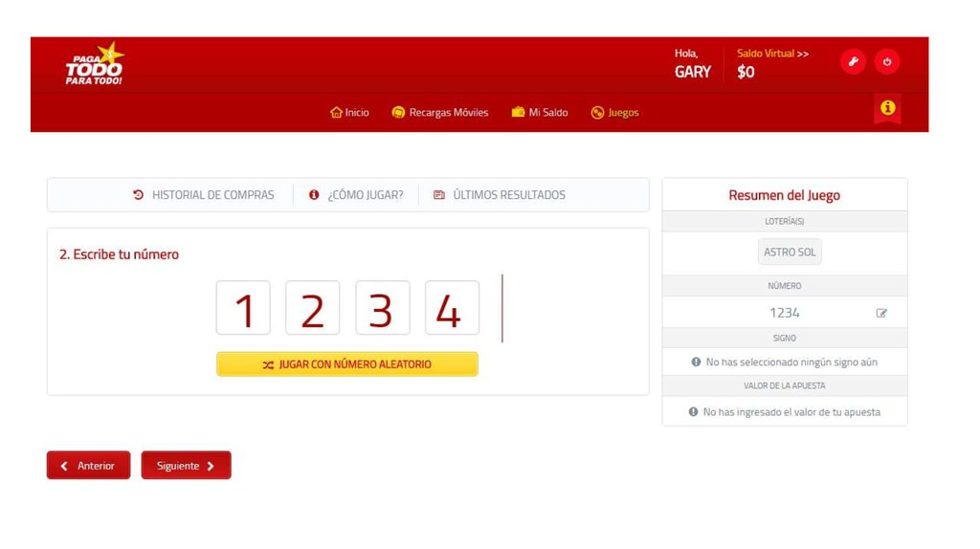The height and width of the screenshot is (549, 980).
Task: Click the edit icon beside number 1234
Action: [x=881, y=313]
